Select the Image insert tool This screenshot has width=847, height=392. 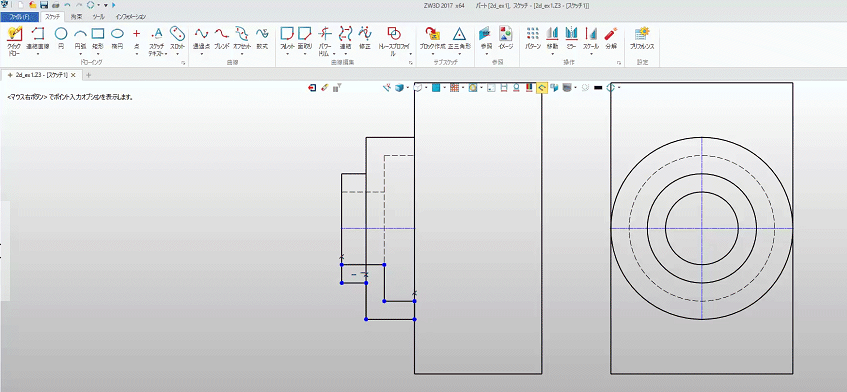click(x=505, y=39)
